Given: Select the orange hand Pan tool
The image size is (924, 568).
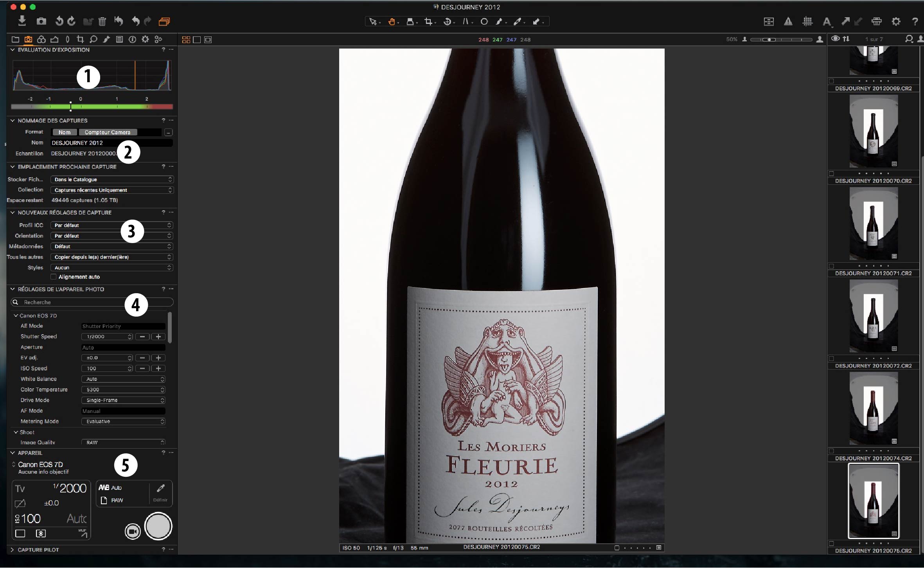Looking at the screenshot, I should click(x=392, y=22).
